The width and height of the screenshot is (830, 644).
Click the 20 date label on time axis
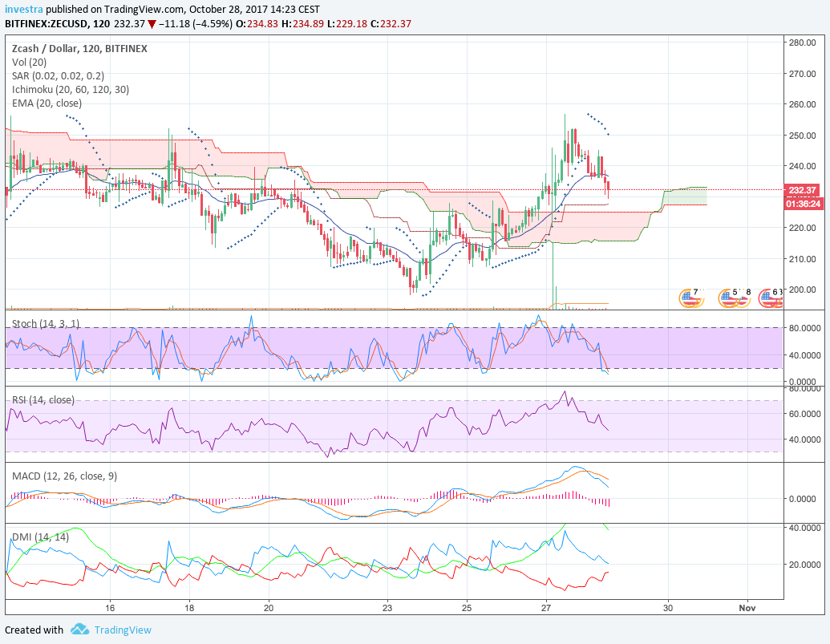point(269,608)
